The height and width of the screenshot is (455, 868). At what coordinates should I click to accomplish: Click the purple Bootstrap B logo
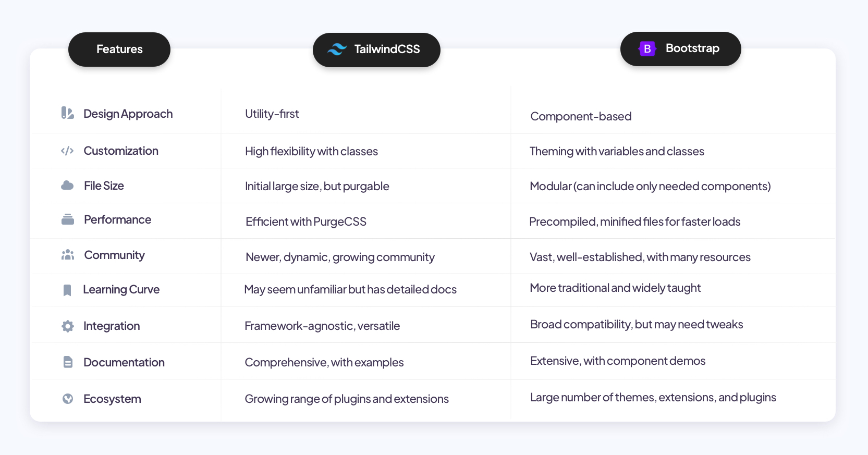[647, 49]
